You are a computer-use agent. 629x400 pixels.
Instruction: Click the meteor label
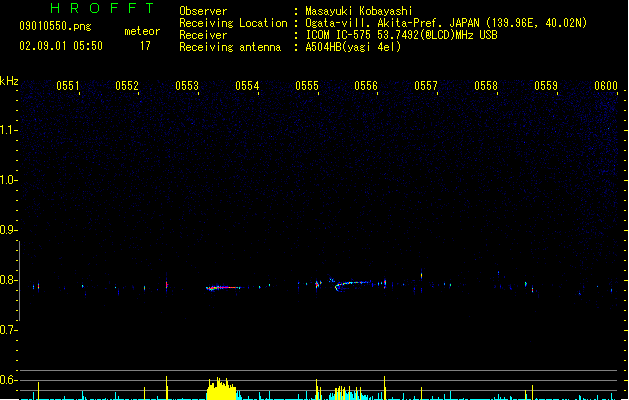click(142, 31)
